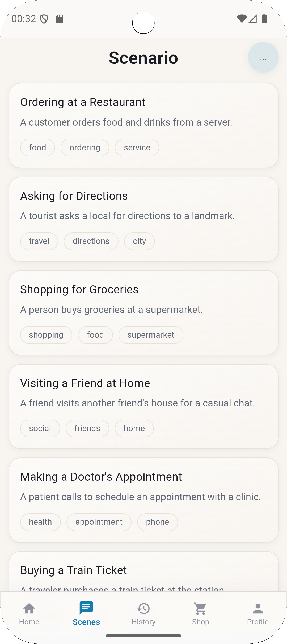
Task: Open the History clock icon
Action: click(143, 609)
